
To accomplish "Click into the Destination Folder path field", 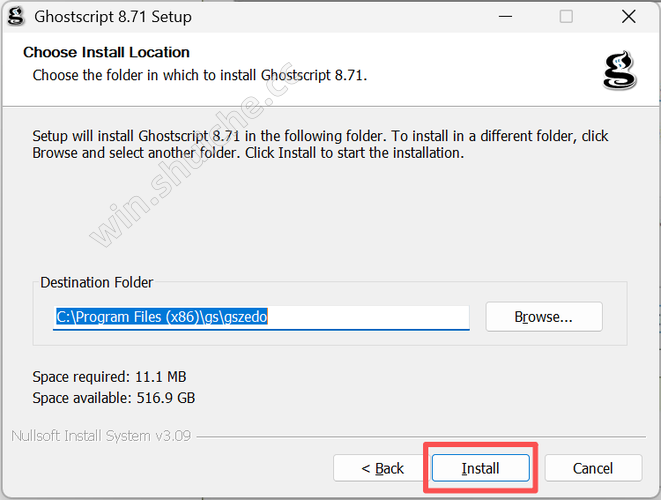I will coord(261,317).
